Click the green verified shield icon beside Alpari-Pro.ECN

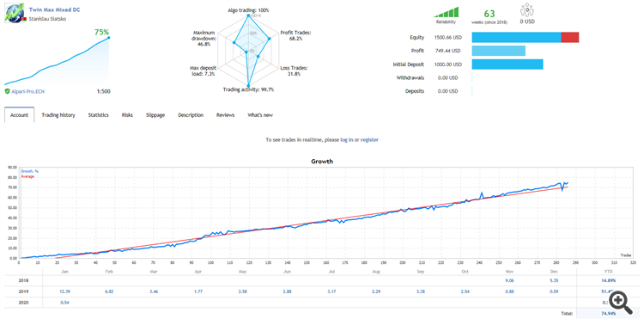(7, 91)
